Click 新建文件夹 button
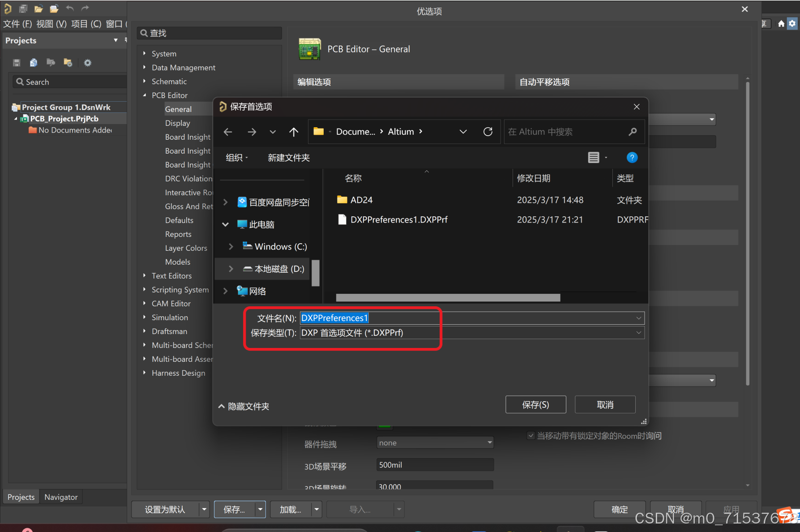This screenshot has width=800, height=532. [289, 158]
